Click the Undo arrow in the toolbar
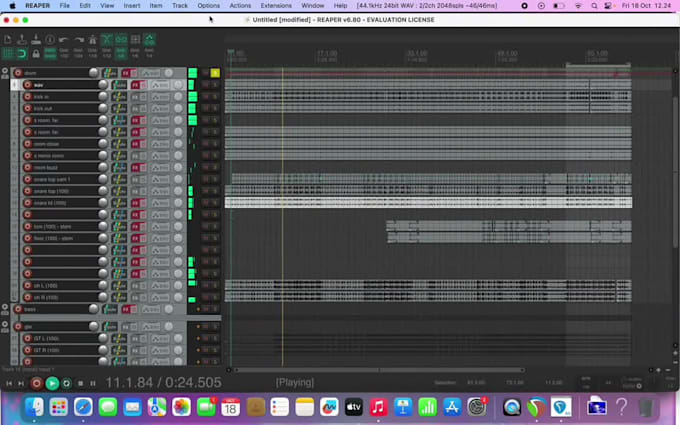 pyautogui.click(x=64, y=39)
